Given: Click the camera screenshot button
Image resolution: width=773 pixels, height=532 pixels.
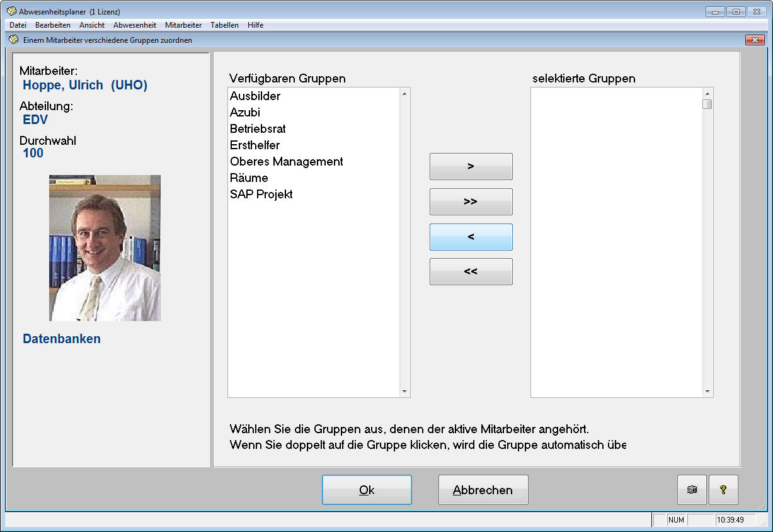Looking at the screenshot, I should pos(692,490).
